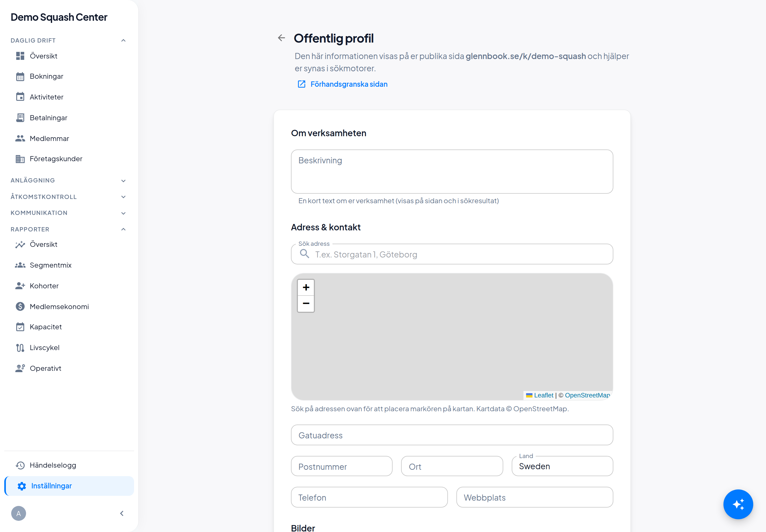Click the glennbook.se/k/demo-squash URL text
The height and width of the screenshot is (532, 766).
coord(526,56)
